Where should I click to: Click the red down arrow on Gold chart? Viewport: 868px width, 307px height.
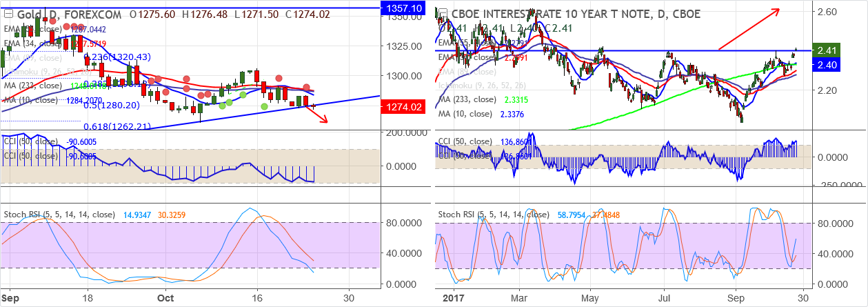(x=318, y=115)
